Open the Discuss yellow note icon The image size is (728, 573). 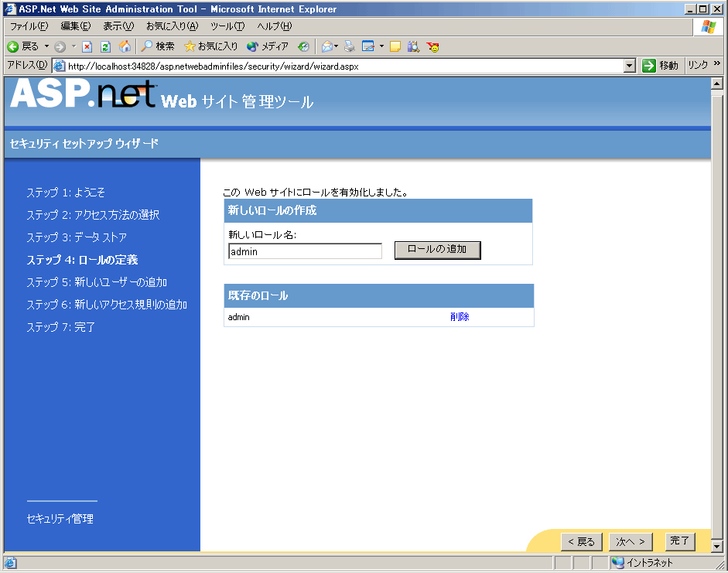pyautogui.click(x=395, y=46)
